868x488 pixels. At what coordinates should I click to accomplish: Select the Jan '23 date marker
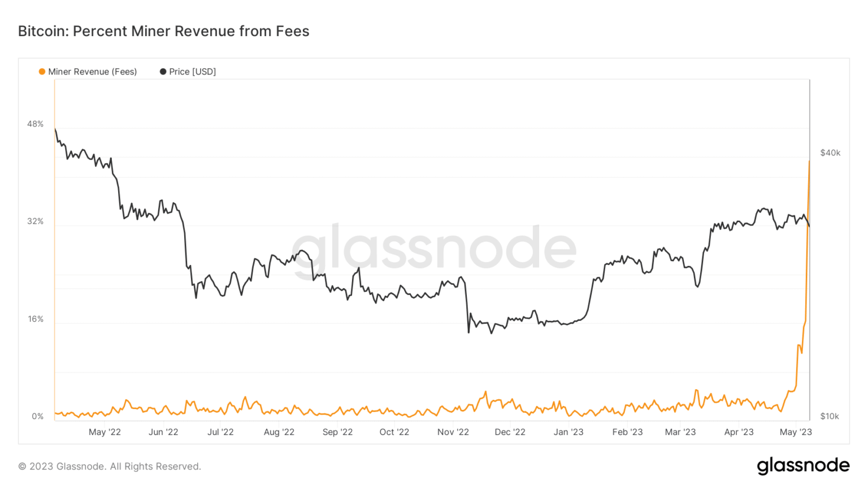click(x=568, y=432)
